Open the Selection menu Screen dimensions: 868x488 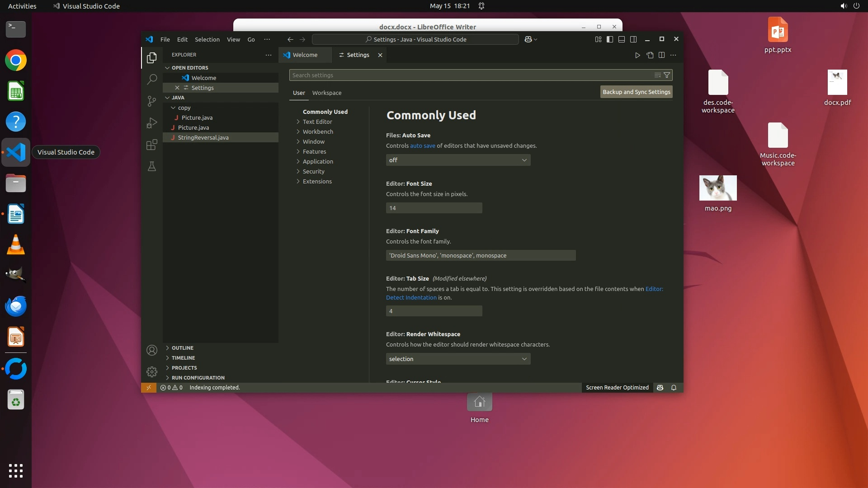point(207,39)
